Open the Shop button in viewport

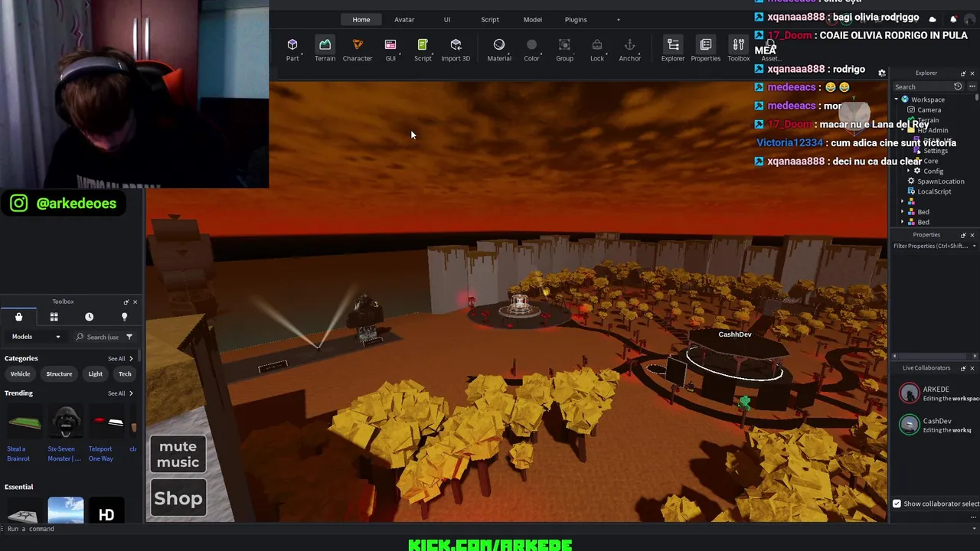178,499
